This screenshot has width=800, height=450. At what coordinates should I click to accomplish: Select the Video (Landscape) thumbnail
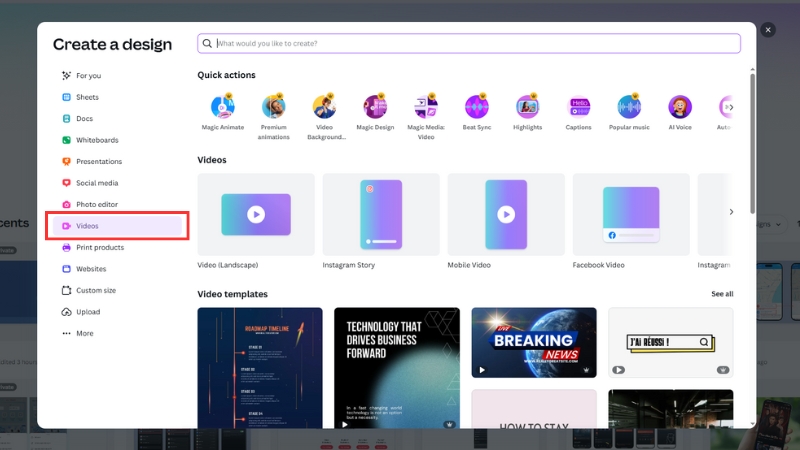(256, 213)
